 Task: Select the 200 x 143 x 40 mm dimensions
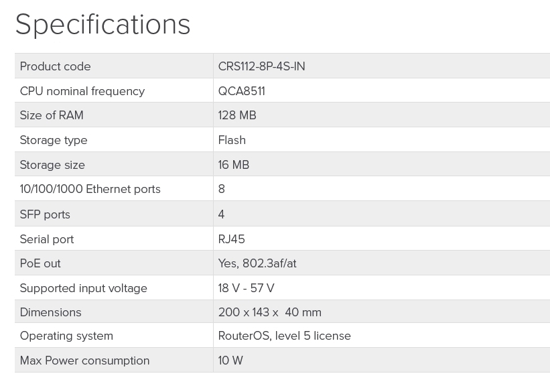[269, 312]
